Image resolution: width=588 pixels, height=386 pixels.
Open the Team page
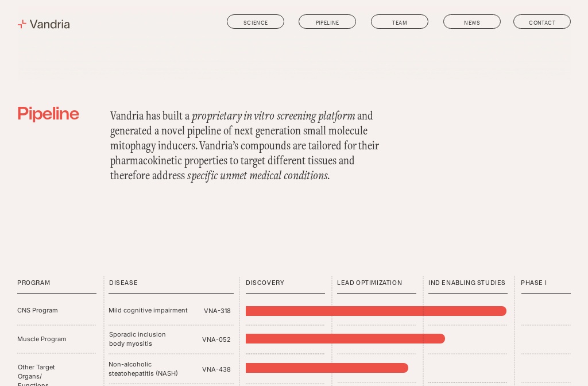click(x=400, y=22)
